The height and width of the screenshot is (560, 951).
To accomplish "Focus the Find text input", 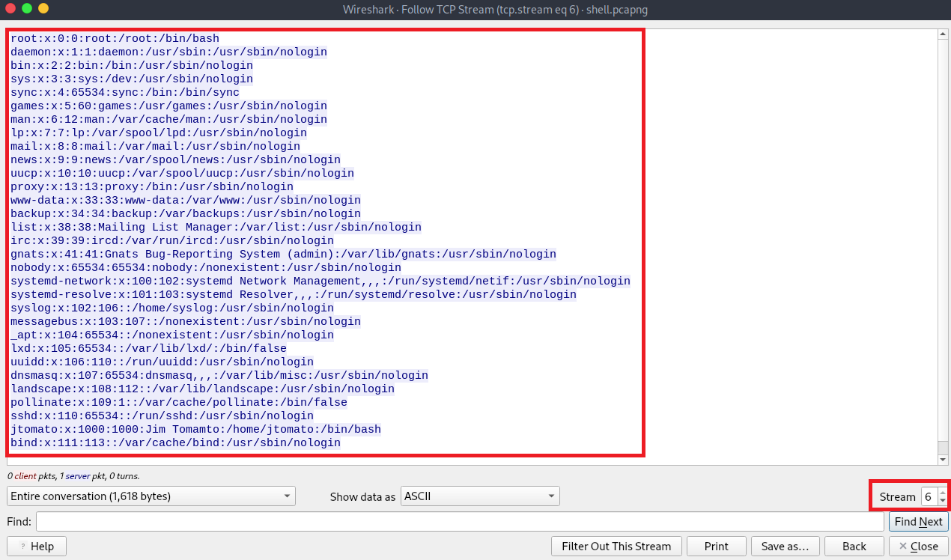I will click(460, 522).
